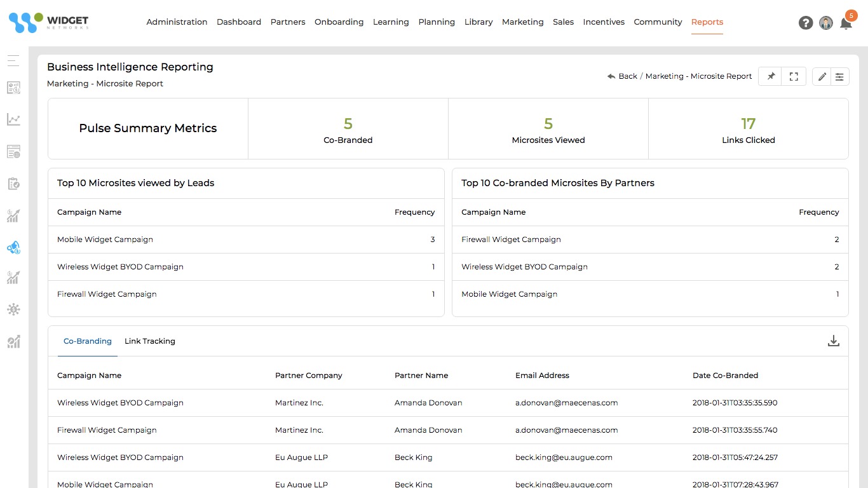Navigate to Community
Screen dimensions: 868x488
tap(658, 22)
